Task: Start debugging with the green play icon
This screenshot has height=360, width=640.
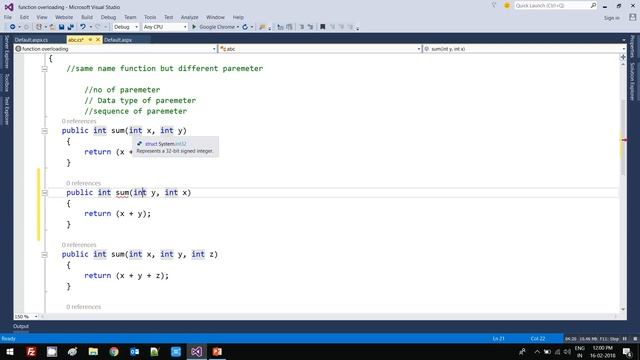Action: click(194, 27)
